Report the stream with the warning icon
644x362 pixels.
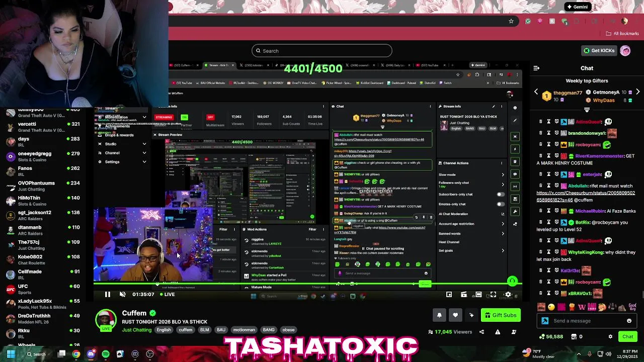point(498,332)
